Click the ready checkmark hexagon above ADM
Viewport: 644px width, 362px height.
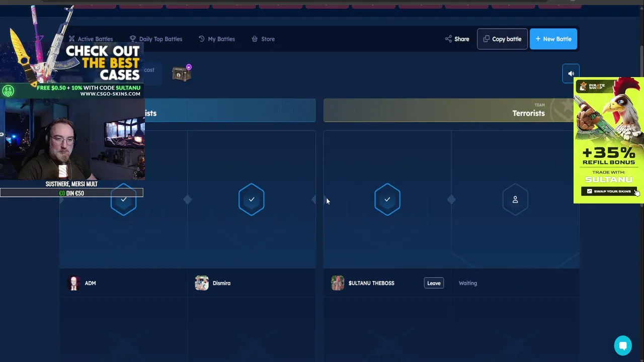pos(123,200)
